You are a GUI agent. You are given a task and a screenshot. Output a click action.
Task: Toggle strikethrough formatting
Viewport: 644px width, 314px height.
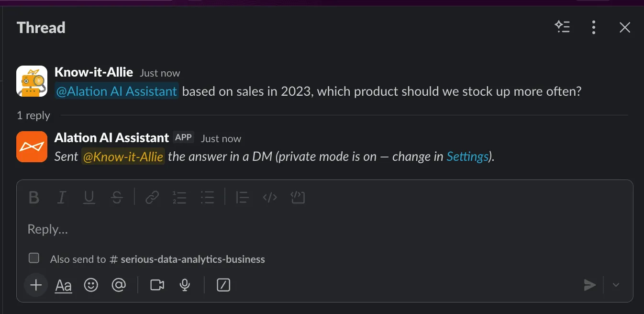[x=117, y=197]
